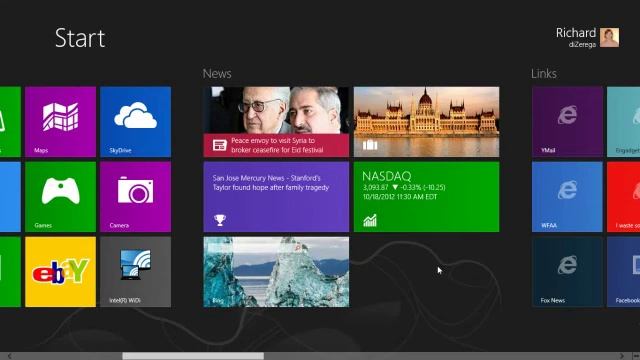Viewport: 640px width, 360px height.
Task: Open the NASDAQ finance tile
Action: pos(427,197)
